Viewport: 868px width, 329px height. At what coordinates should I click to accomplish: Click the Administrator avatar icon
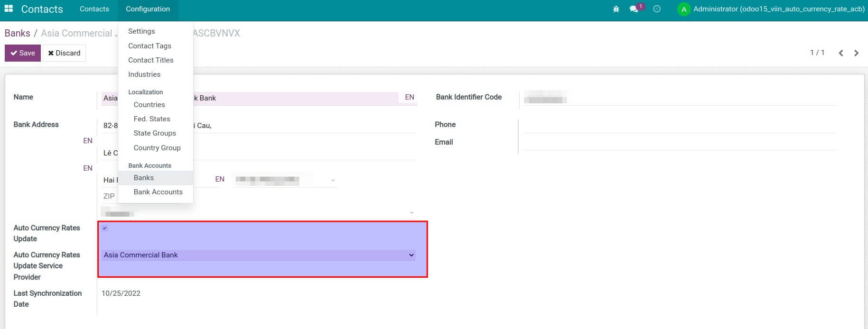tap(683, 9)
